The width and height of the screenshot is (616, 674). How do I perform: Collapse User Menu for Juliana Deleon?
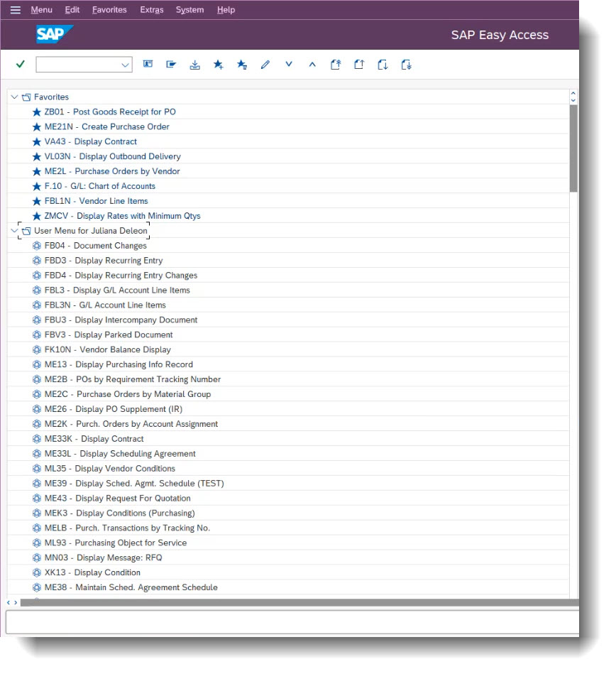point(14,230)
